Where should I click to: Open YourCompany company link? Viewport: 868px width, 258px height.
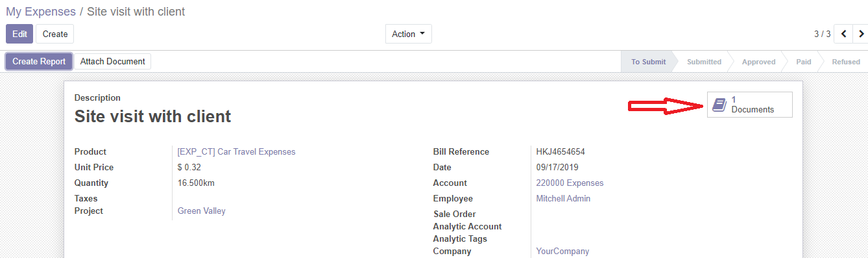coord(562,251)
